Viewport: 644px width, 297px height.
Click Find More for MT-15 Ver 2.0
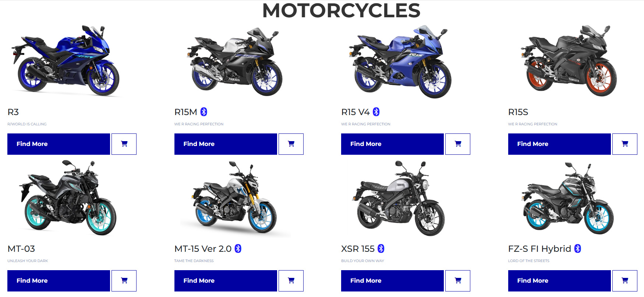click(226, 281)
